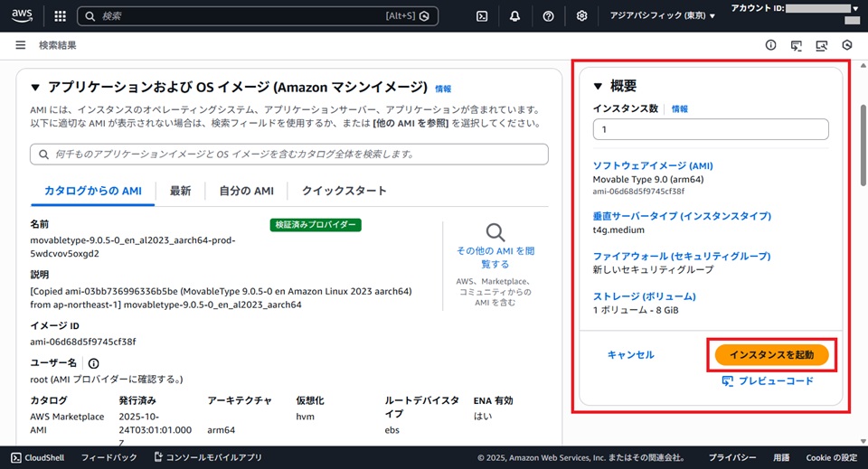Switch to the クイックスタート tab
The height and width of the screenshot is (469, 868).
coord(344,191)
